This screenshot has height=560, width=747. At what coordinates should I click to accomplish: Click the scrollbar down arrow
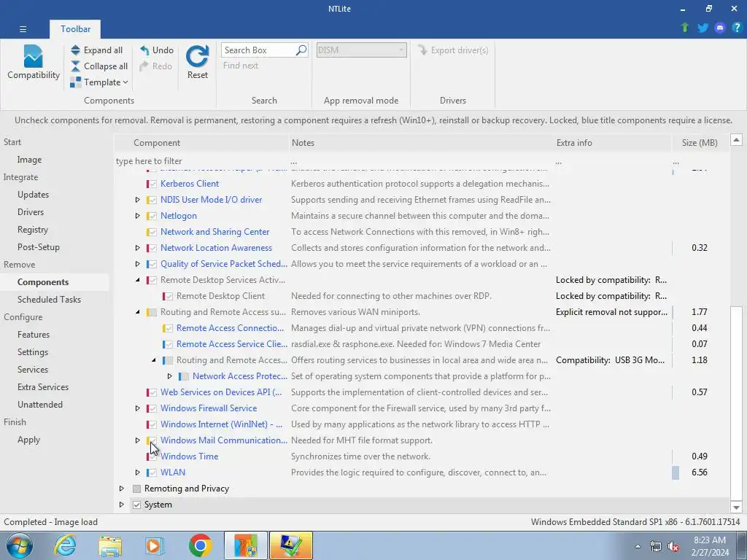click(736, 507)
